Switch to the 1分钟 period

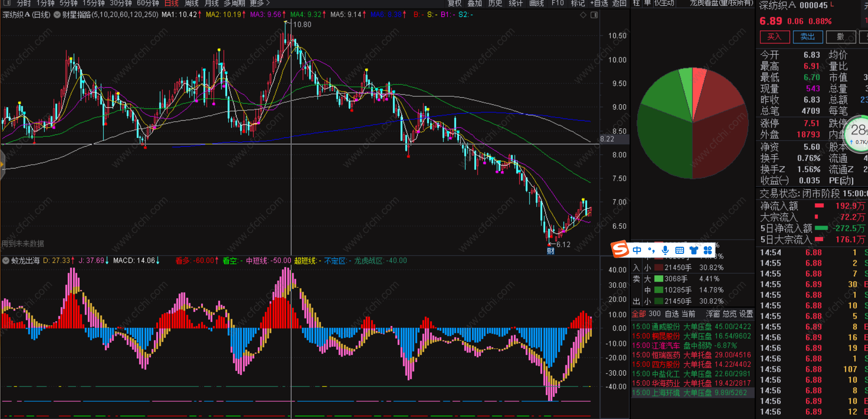(x=45, y=3)
